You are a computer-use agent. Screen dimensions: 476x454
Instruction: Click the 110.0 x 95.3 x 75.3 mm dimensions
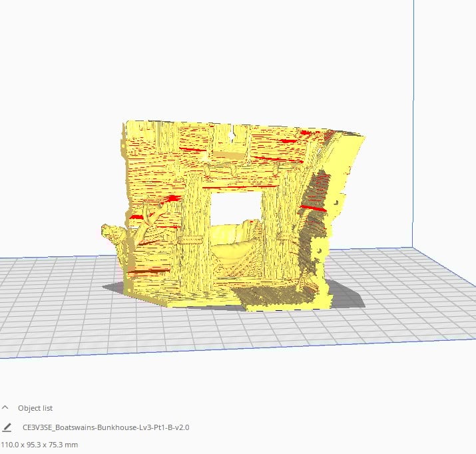click(x=39, y=445)
